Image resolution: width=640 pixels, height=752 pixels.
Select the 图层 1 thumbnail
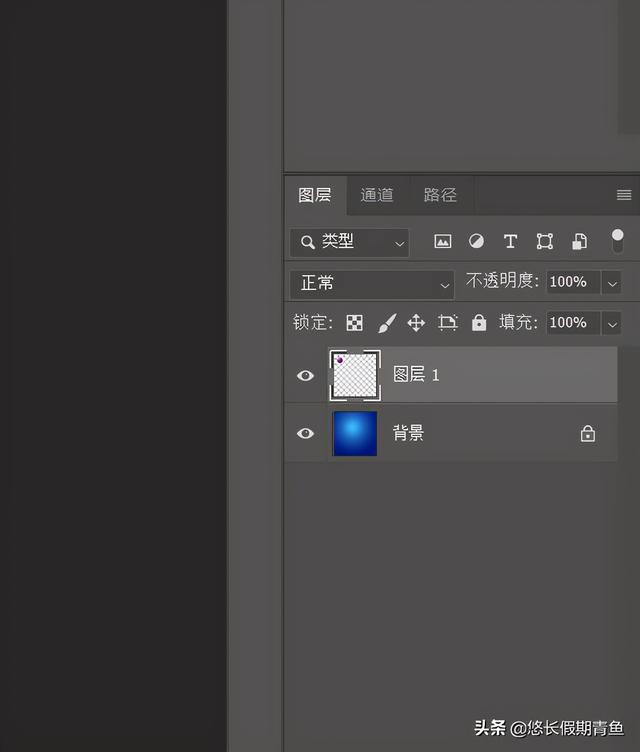[x=355, y=375]
